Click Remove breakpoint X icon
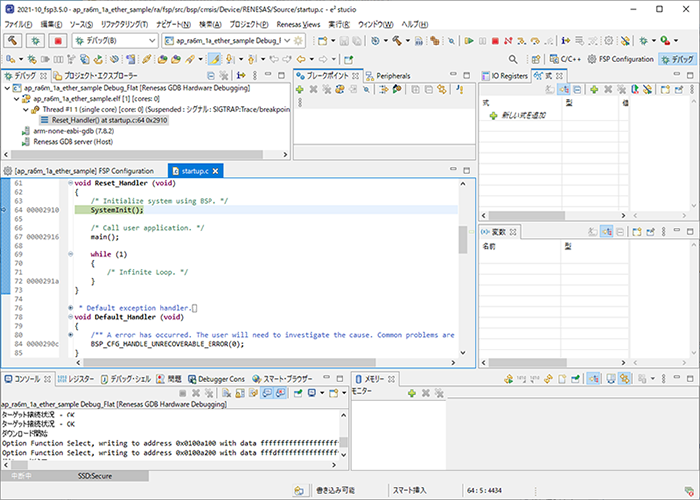This screenshot has width=700, height=500. coord(313,89)
